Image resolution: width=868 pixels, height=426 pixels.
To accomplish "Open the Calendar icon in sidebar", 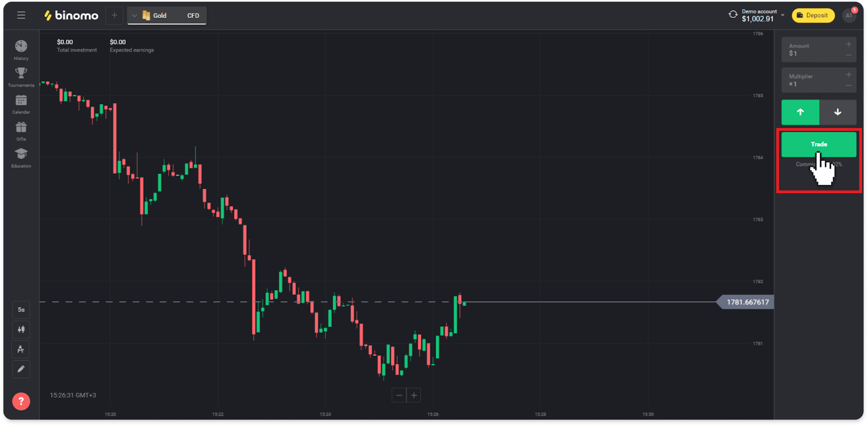I will click(x=21, y=100).
